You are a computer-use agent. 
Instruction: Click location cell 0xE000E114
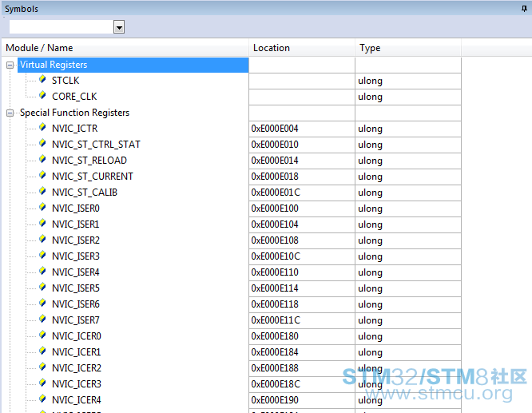pos(302,288)
